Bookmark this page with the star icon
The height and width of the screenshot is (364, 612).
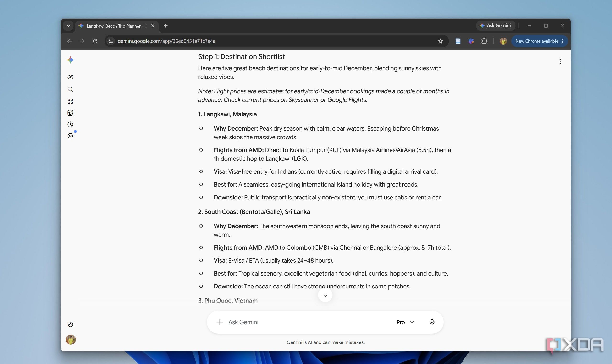pyautogui.click(x=440, y=41)
